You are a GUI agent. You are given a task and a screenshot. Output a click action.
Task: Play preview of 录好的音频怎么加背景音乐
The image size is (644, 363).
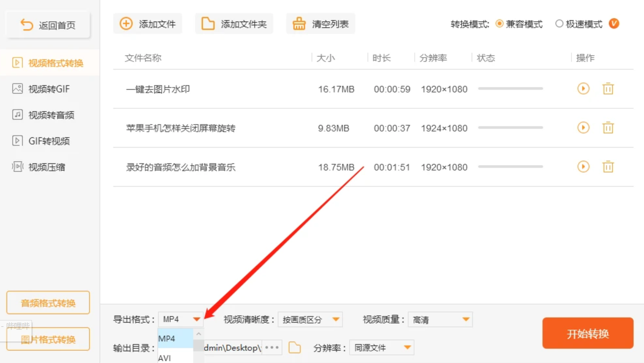pos(583,167)
